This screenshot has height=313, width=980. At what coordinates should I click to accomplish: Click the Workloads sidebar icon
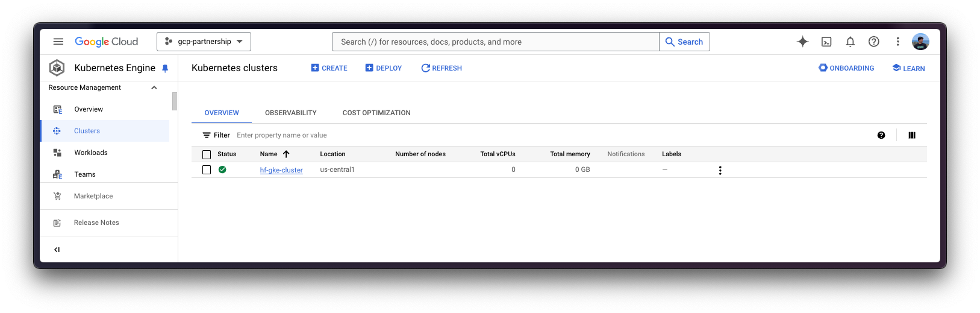[57, 153]
